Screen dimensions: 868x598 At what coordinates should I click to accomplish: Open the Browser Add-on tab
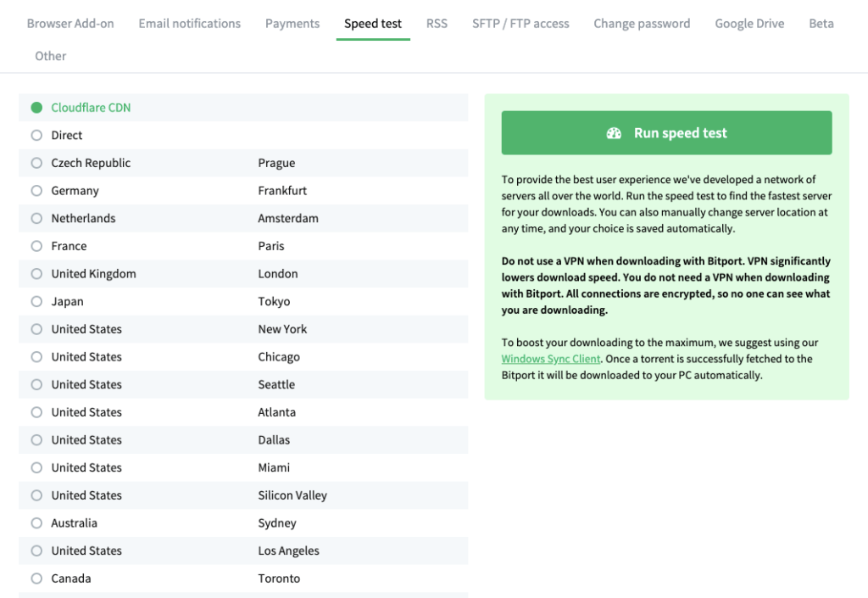tap(70, 23)
